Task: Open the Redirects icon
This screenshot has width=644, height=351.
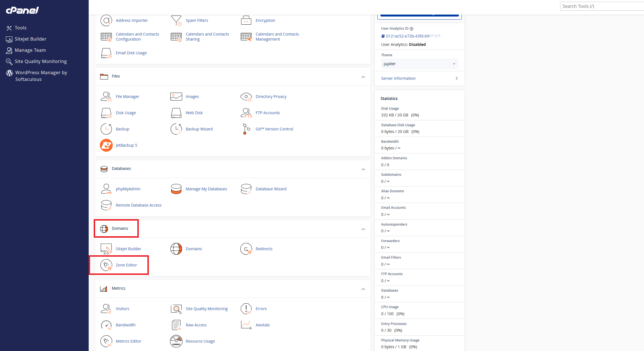Action: tap(246, 249)
